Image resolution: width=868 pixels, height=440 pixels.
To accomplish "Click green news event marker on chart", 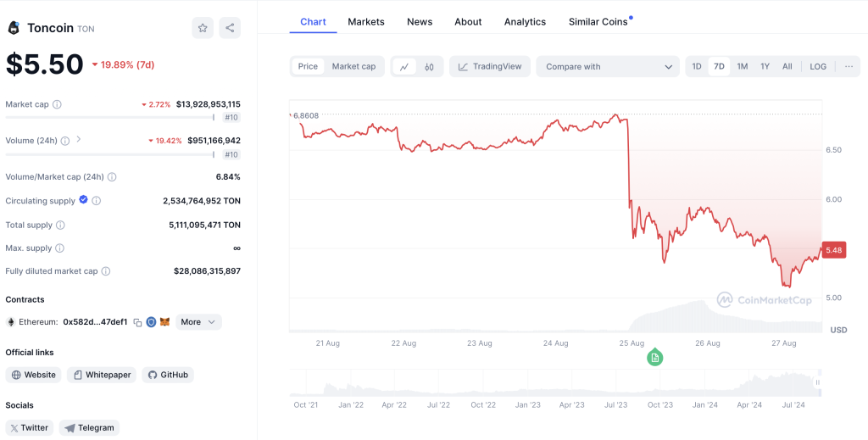I will (655, 358).
